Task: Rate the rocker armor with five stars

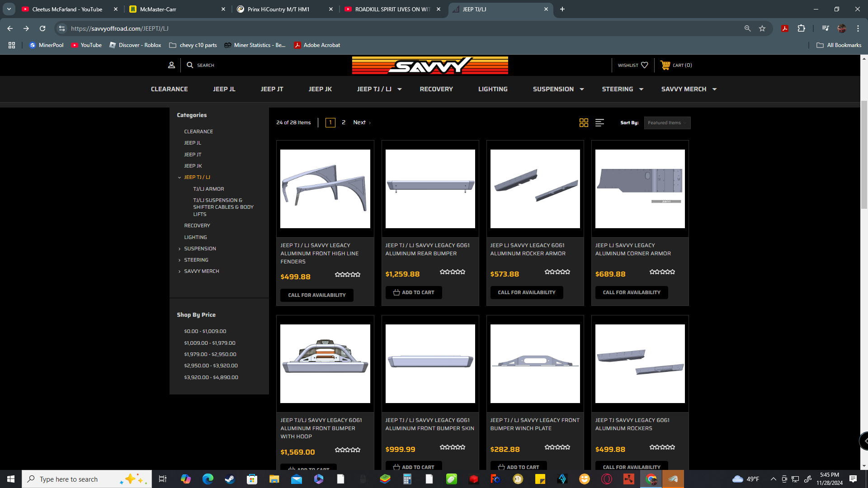Action: pos(569,272)
